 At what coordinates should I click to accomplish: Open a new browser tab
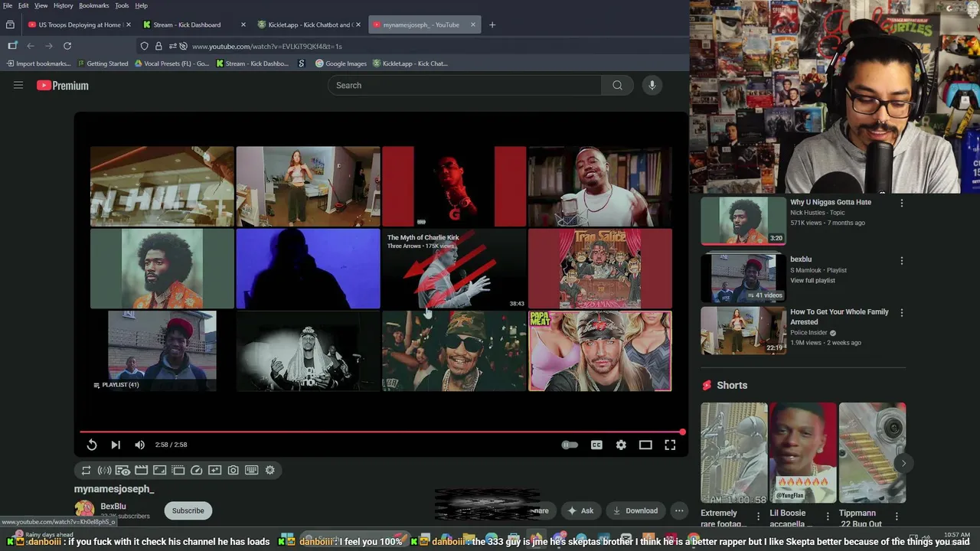click(x=492, y=24)
